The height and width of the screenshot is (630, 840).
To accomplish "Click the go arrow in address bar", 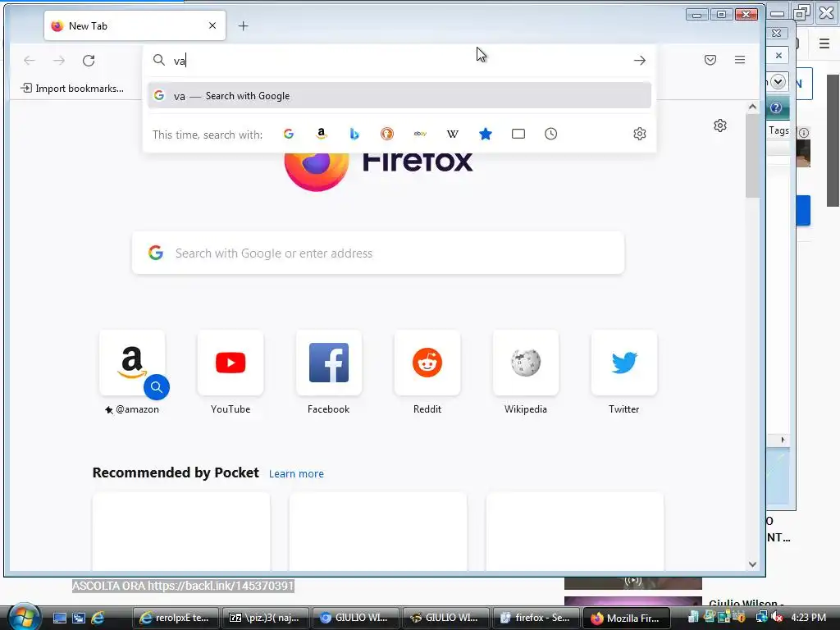I will [x=640, y=61].
